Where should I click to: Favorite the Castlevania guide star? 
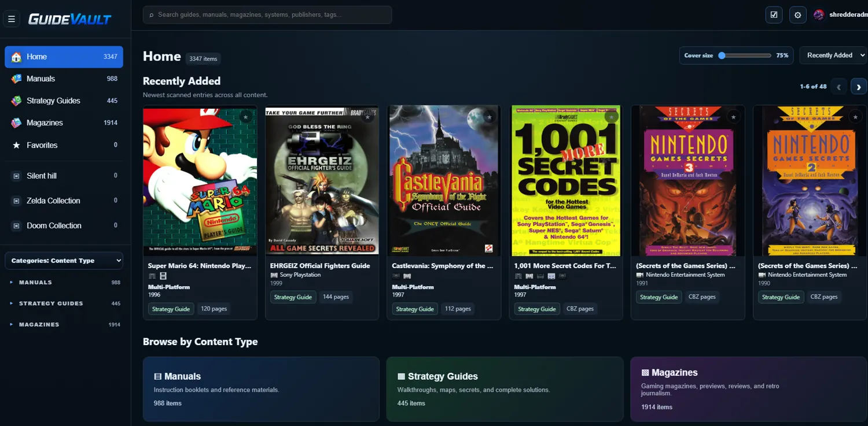[x=490, y=117]
